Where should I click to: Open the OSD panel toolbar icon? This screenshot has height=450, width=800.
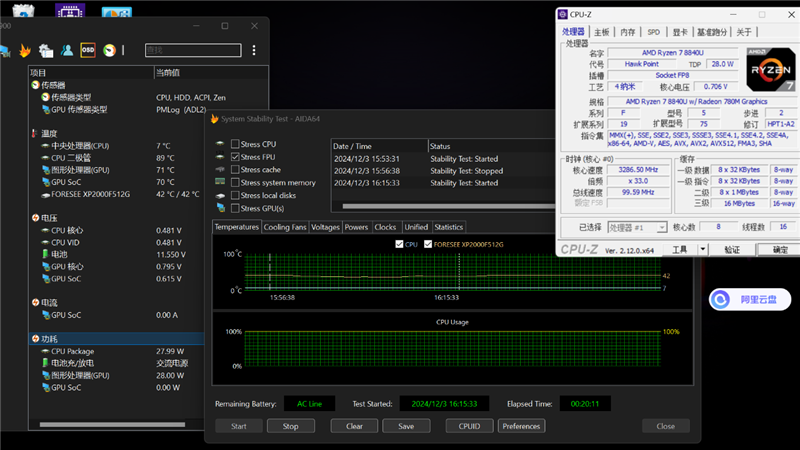pyautogui.click(x=88, y=50)
